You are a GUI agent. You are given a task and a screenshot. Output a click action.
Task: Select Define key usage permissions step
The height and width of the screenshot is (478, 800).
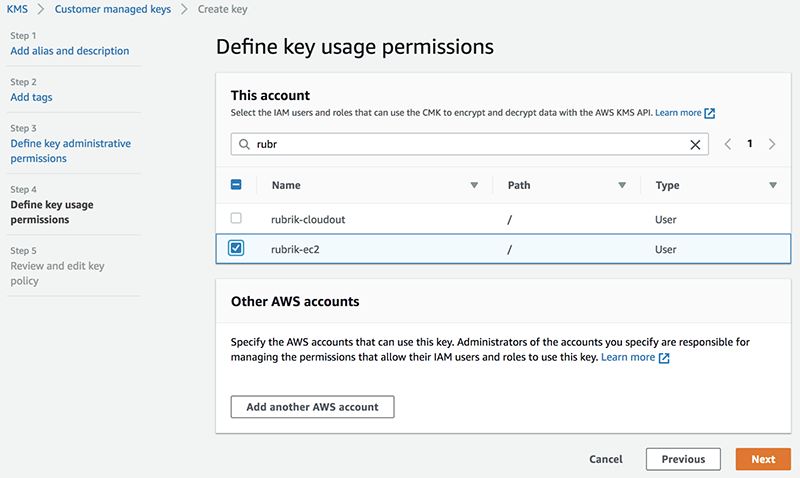52,212
